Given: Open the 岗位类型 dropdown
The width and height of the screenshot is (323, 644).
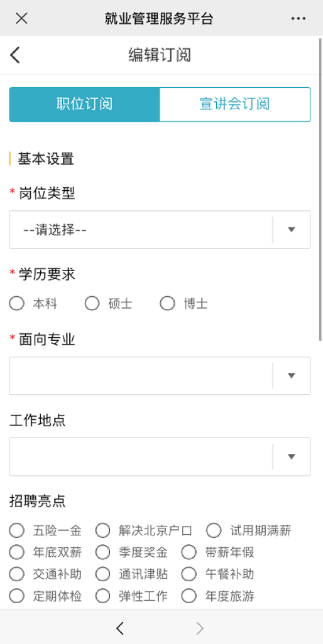Looking at the screenshot, I should 160,230.
